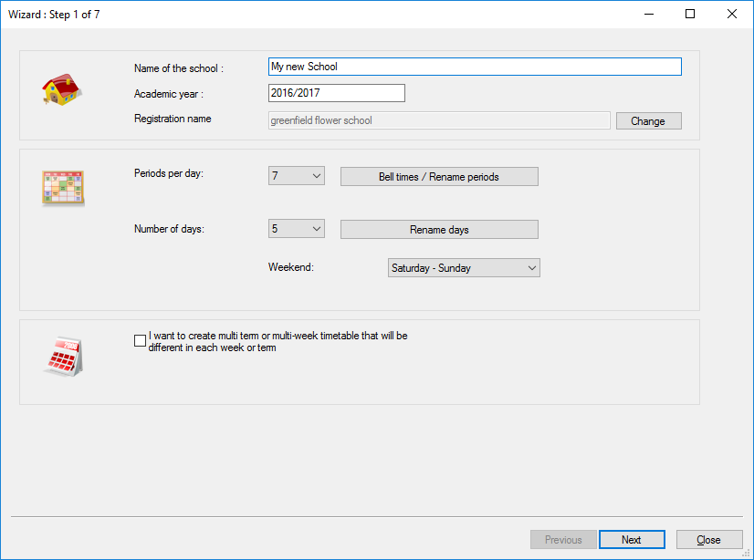Go to the Next wizard step
Image resolution: width=754 pixels, height=560 pixels.
pyautogui.click(x=632, y=540)
